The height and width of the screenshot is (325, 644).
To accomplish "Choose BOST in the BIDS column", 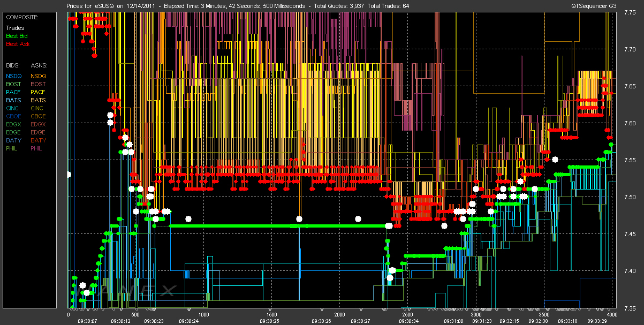I will pos(13,84).
